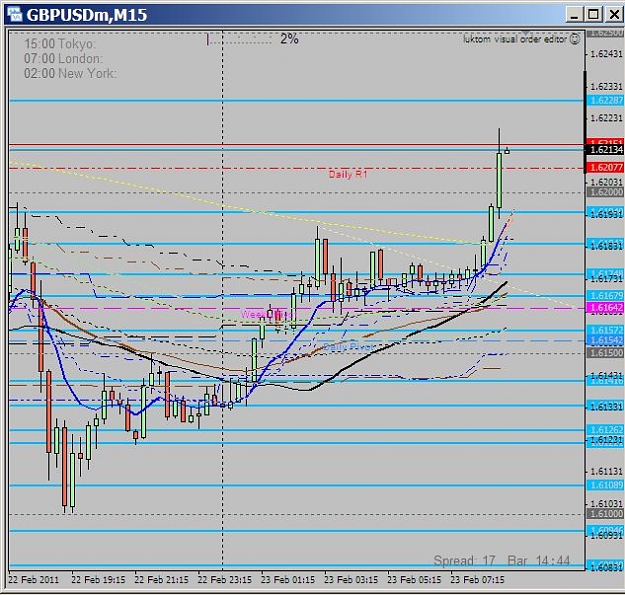Click the 15:00 Tokyo session clock text
This screenshot has height=595, width=625.
[60, 44]
